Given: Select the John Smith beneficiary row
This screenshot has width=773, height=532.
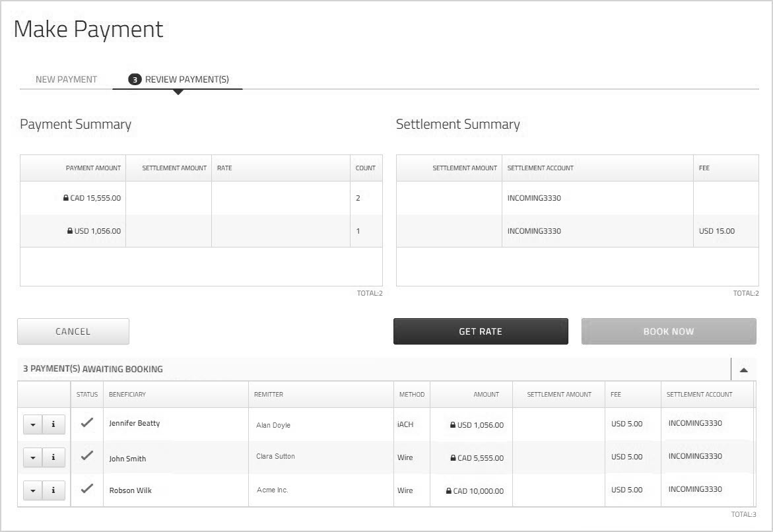Looking at the screenshot, I should click(127, 459).
